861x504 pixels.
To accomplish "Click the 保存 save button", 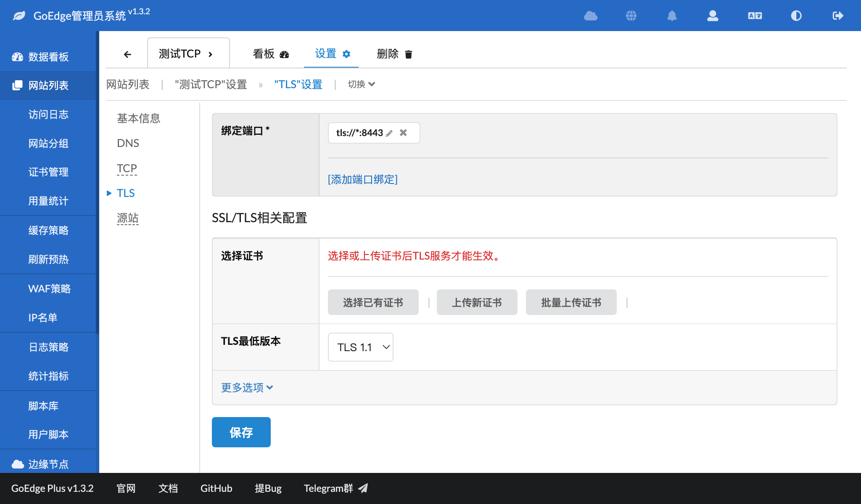I will 241,432.
